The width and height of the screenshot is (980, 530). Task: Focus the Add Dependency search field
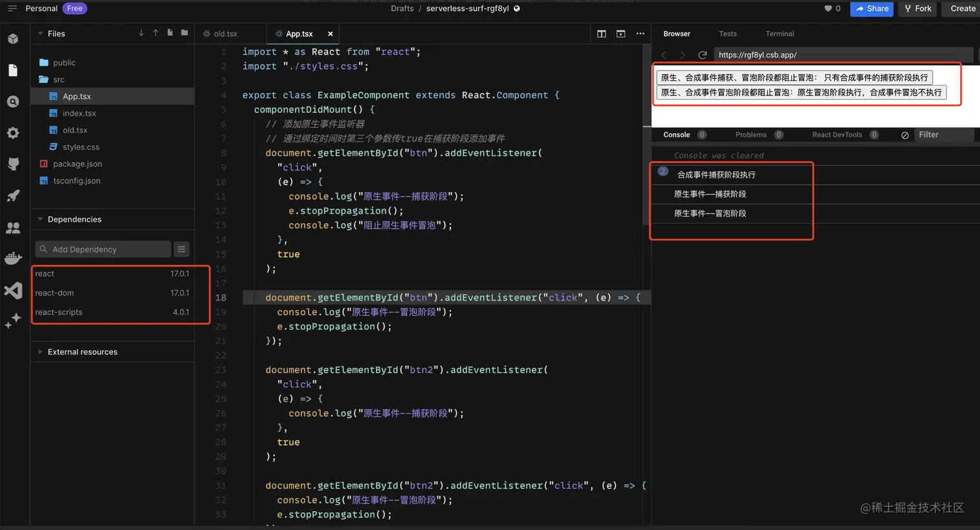pos(103,249)
